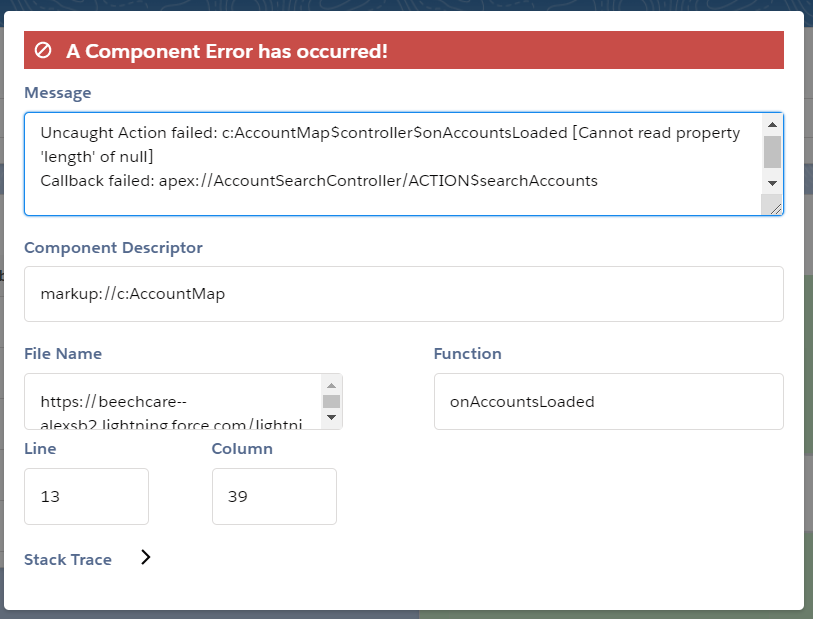Click the Stack Trace label

68,560
